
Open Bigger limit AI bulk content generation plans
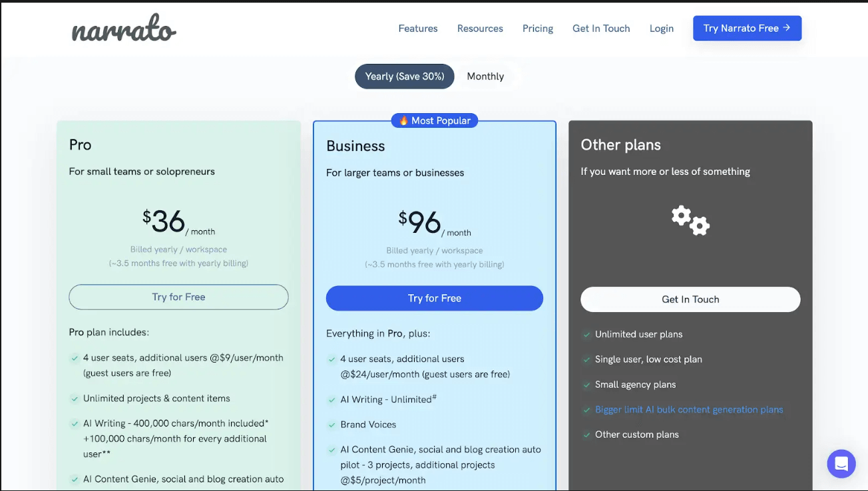[x=689, y=410]
